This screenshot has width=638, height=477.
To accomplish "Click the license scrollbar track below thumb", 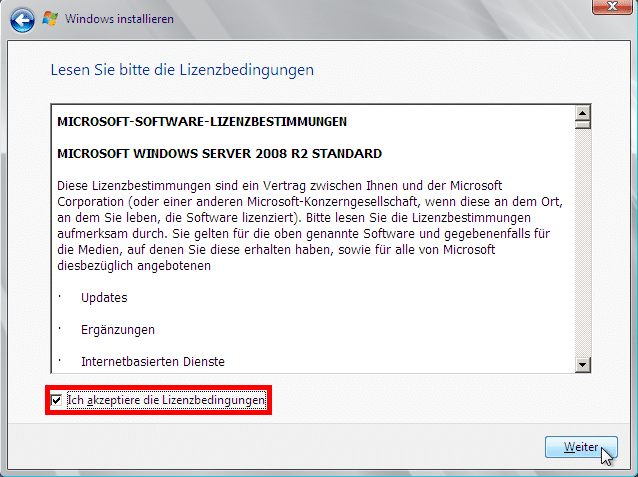I will coord(583,243).
